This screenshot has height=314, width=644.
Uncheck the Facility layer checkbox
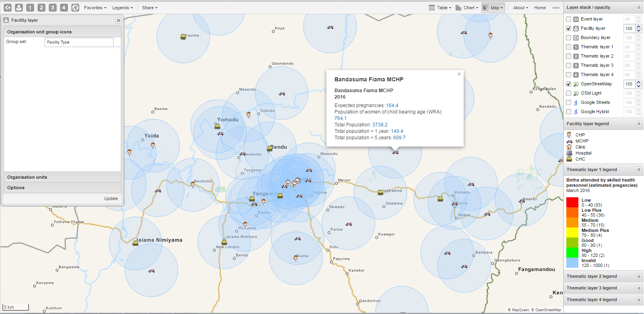[568, 29]
